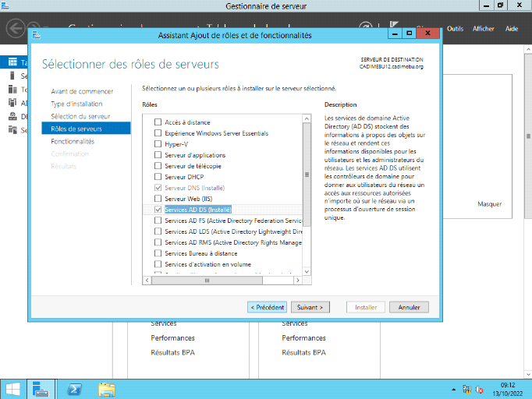Open the Aide menu
This screenshot has width=532, height=399.
tap(512, 29)
